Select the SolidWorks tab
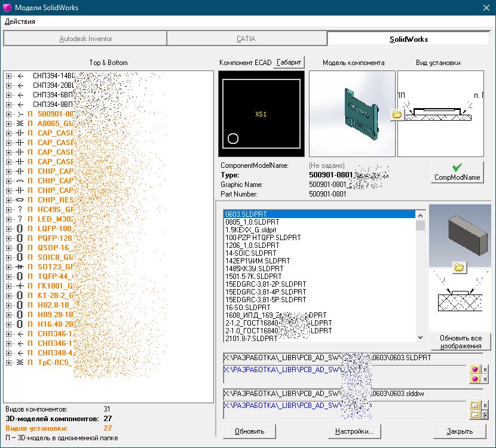The width and height of the screenshot is (496, 448). [409, 39]
